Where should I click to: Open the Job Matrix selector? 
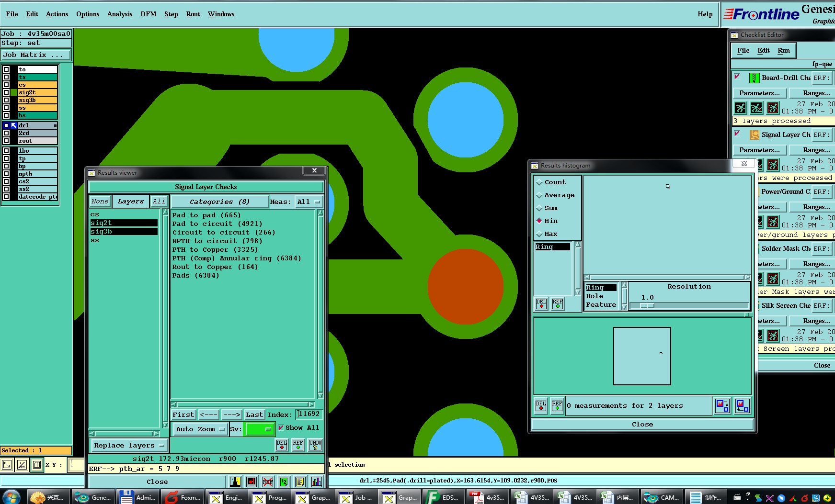36,55
